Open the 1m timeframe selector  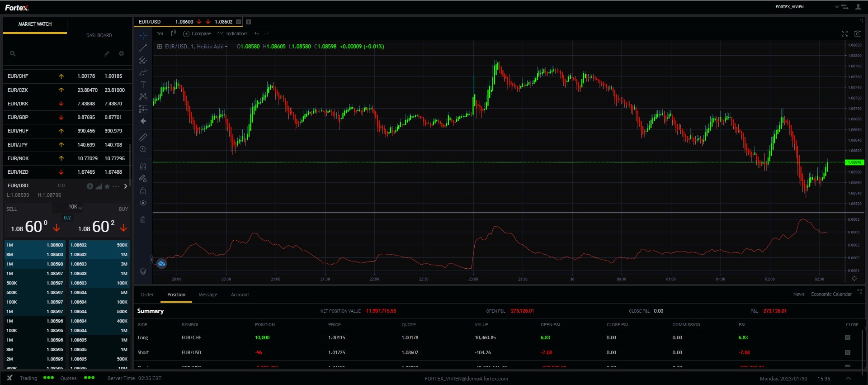(160, 34)
